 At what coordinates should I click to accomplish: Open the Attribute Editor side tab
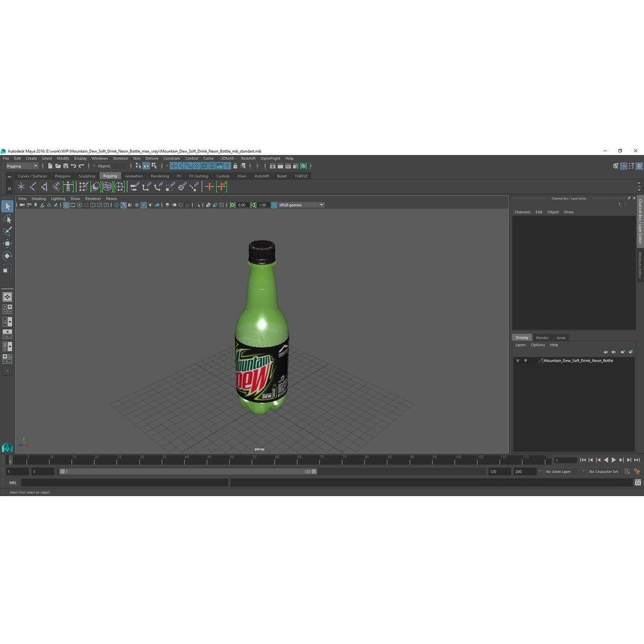point(639,266)
